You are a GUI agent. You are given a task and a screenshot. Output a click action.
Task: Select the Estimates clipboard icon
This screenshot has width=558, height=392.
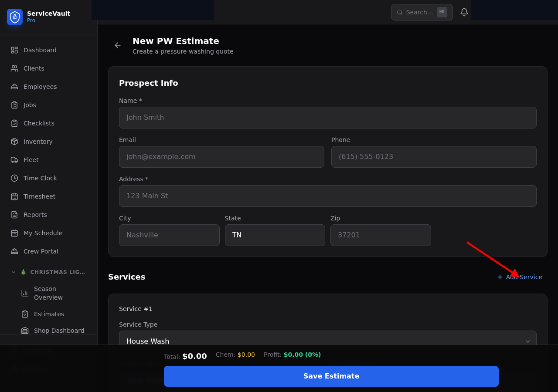[24, 314]
